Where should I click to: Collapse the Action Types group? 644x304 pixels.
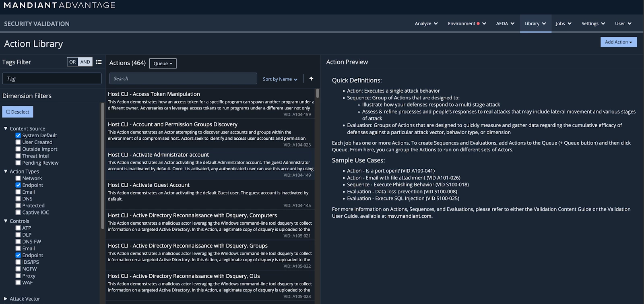click(x=6, y=171)
